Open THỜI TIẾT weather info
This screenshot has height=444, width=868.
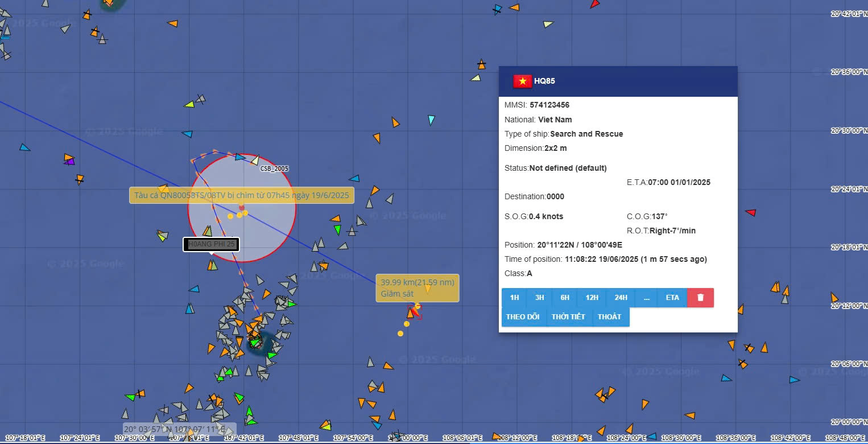[568, 317]
